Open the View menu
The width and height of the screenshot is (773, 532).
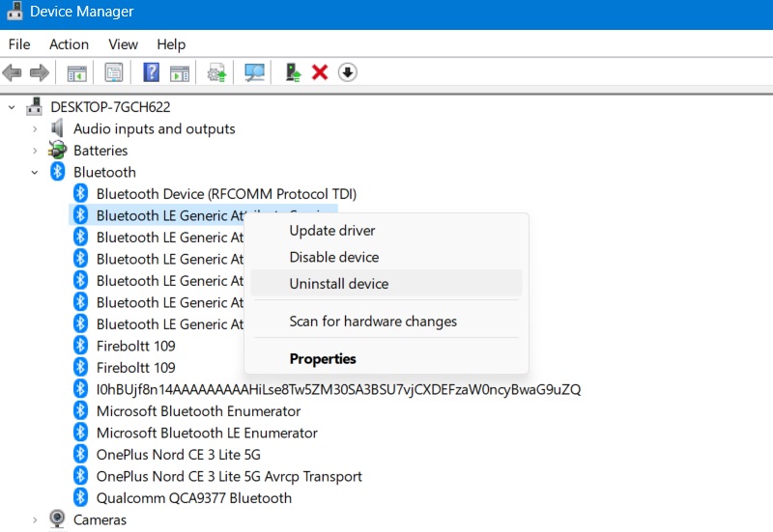(124, 44)
